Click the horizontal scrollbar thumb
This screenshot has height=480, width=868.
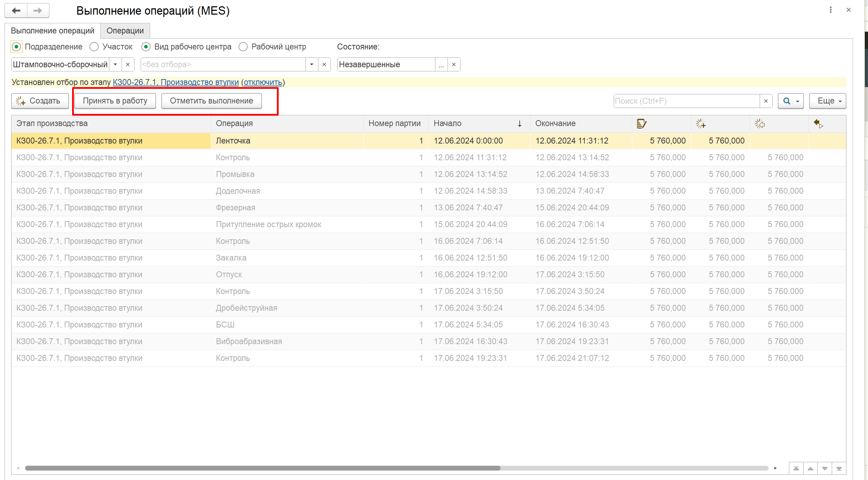click(263, 468)
